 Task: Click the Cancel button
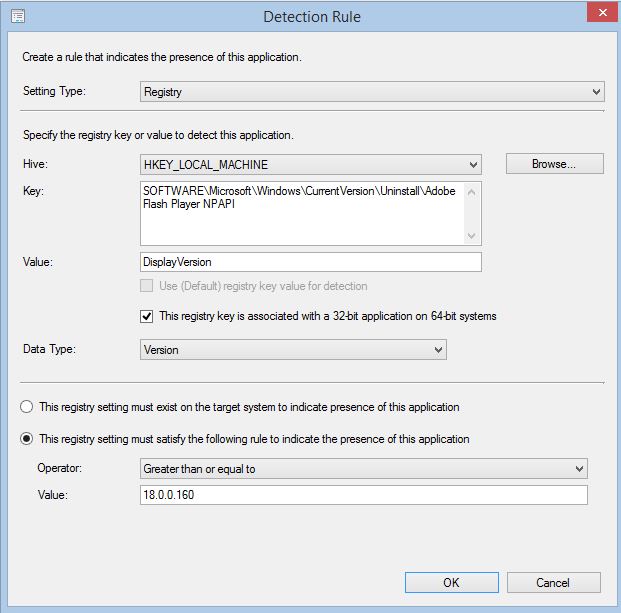pos(554,583)
